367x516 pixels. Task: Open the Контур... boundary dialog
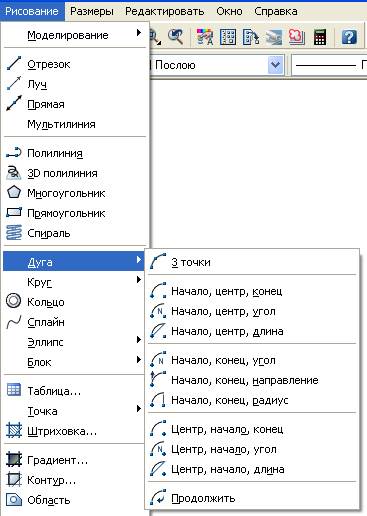[x=75, y=480]
